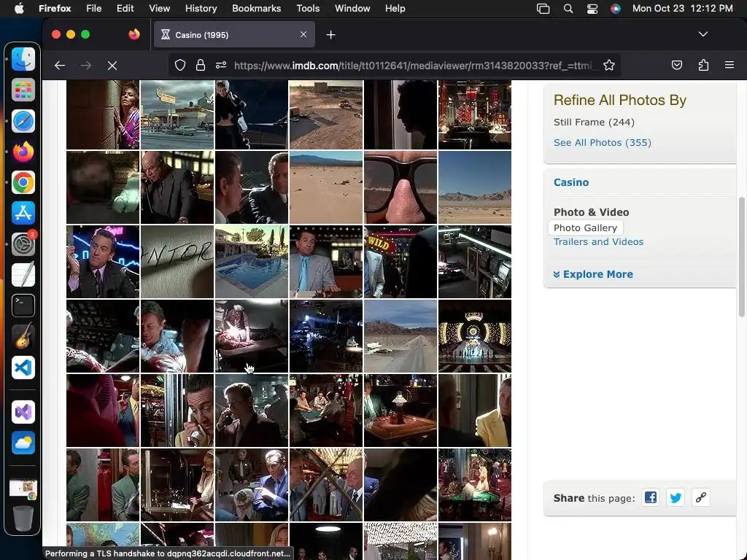Open the Firefox extensions puzzle icon
747x560 pixels.
[703, 65]
